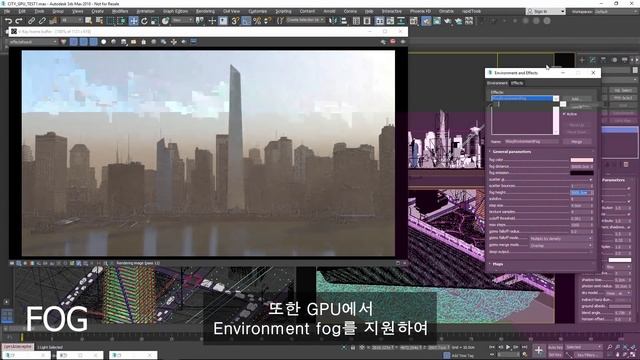The width and height of the screenshot is (640, 360).
Task: Click the white alpha channel circle icon
Action: (x=104, y=42)
